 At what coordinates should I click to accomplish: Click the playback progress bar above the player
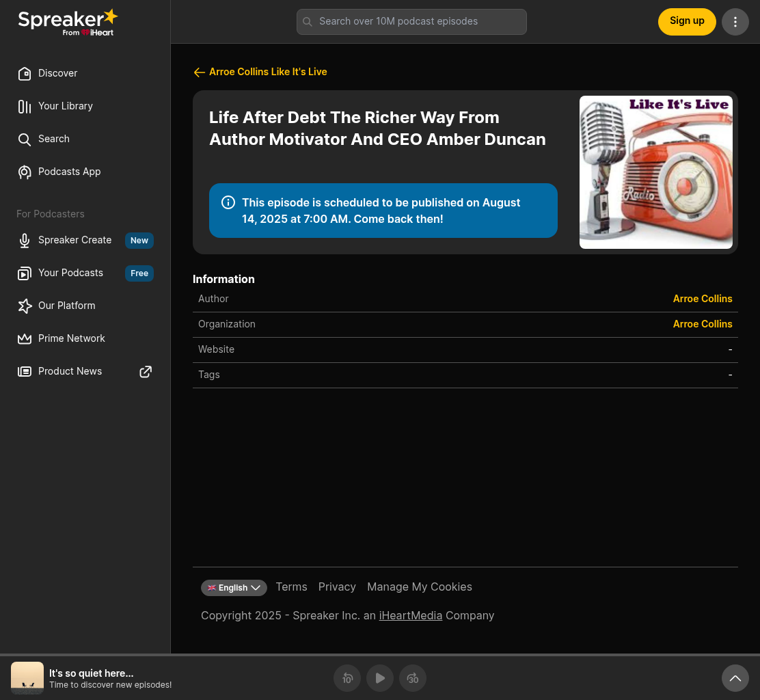380,655
